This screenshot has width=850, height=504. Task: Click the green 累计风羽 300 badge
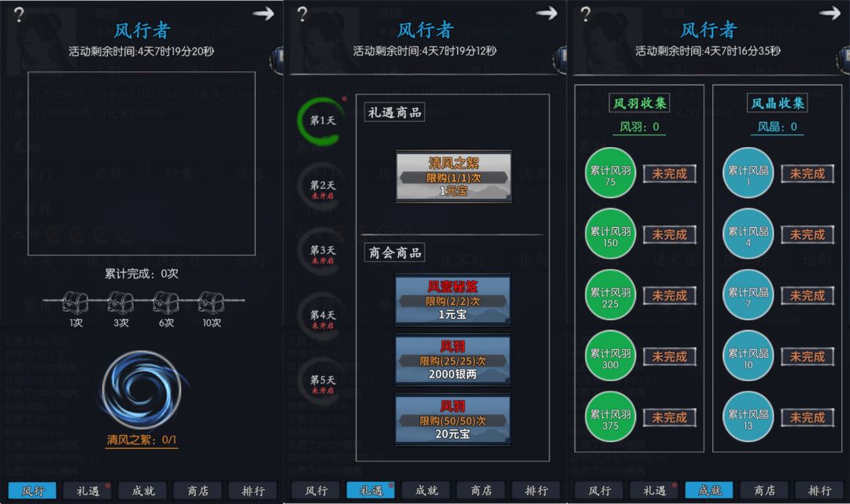611,355
